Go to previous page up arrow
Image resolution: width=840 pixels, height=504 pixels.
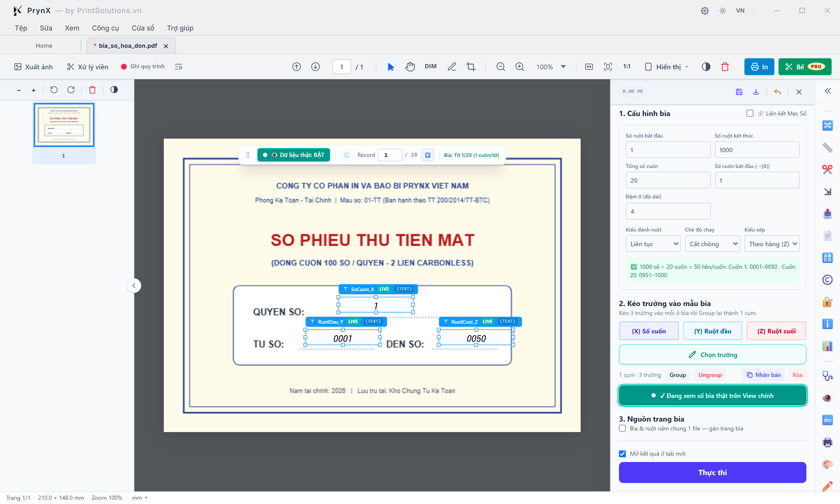(296, 67)
